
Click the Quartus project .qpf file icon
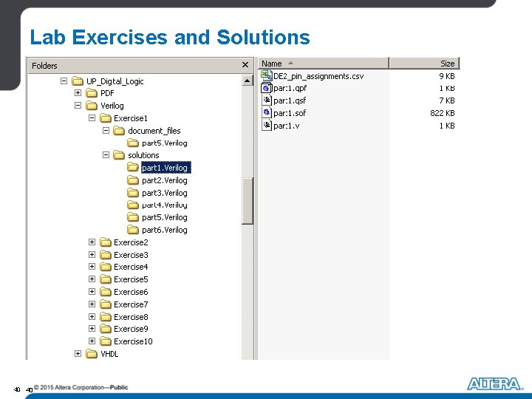click(266, 88)
